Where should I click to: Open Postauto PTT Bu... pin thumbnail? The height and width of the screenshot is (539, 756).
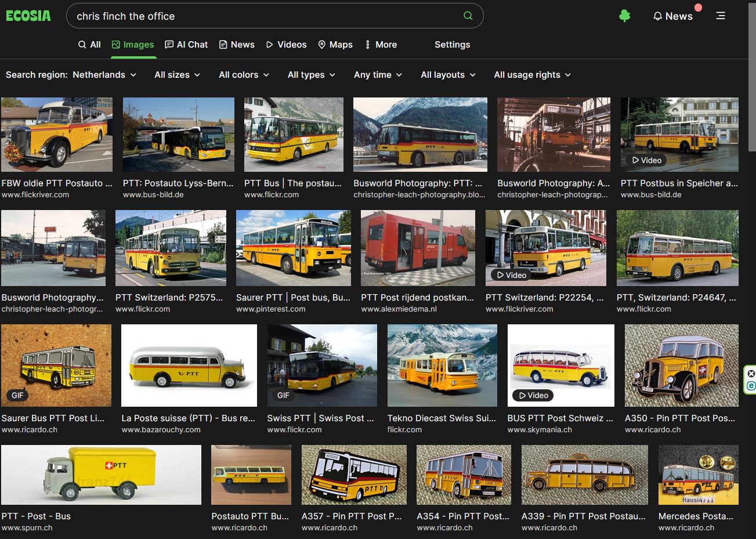coord(251,475)
